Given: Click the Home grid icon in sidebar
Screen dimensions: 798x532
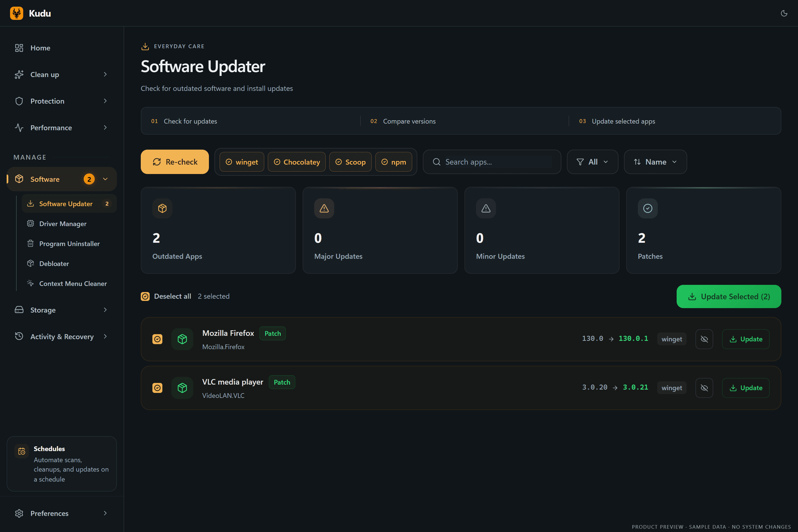Looking at the screenshot, I should [19, 48].
